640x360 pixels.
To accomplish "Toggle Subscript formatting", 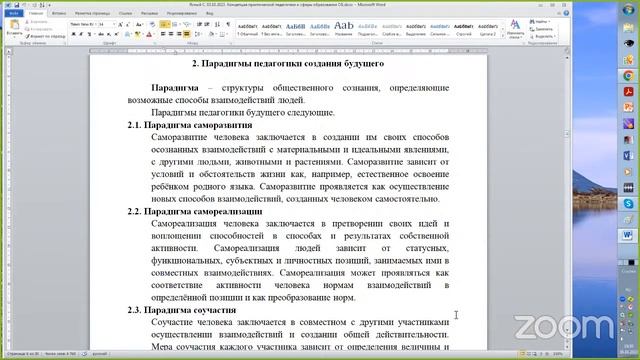I will [x=109, y=34].
